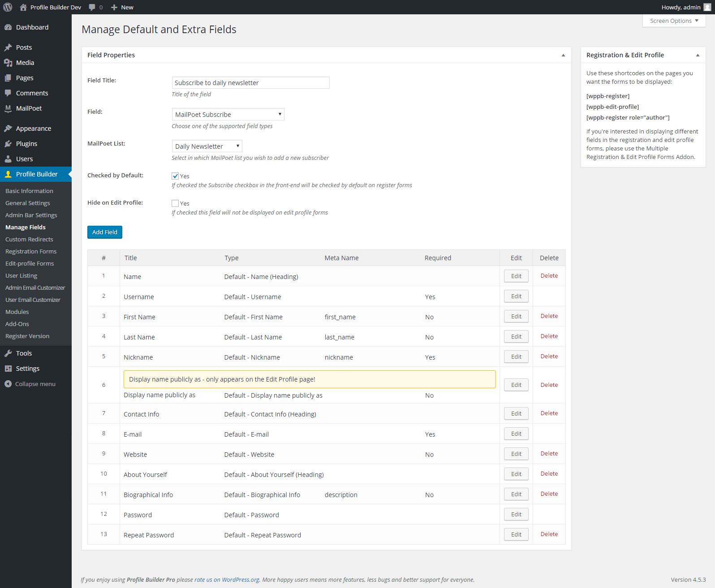Open the Field type dropdown

pyautogui.click(x=228, y=114)
